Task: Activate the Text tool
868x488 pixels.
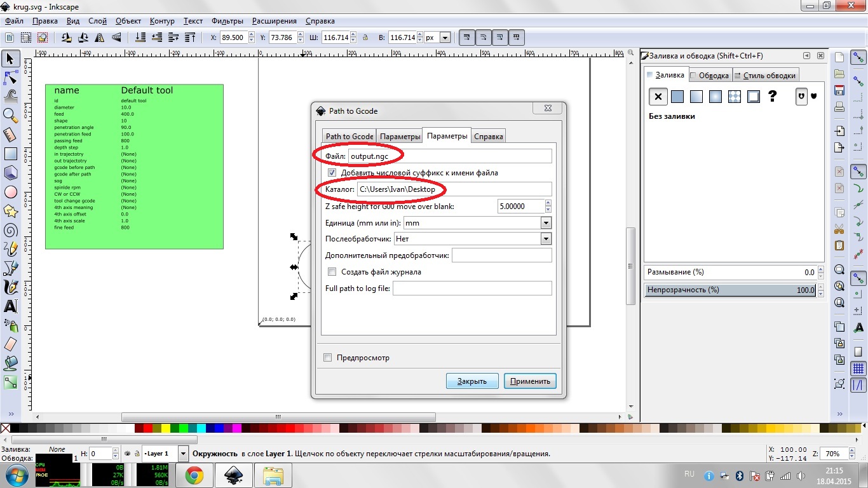Action: coord(10,306)
